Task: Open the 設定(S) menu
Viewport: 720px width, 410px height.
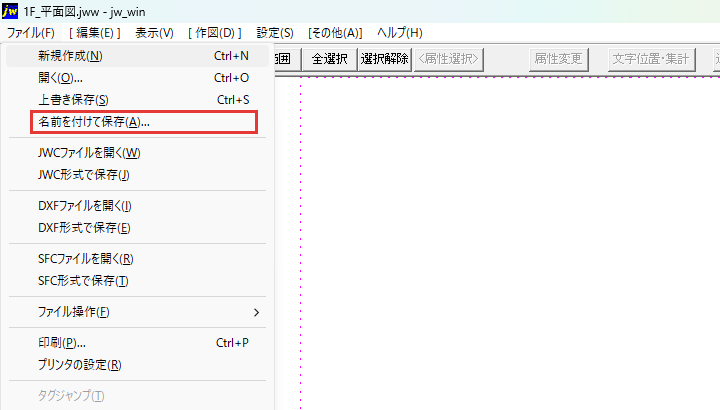Action: (x=275, y=33)
